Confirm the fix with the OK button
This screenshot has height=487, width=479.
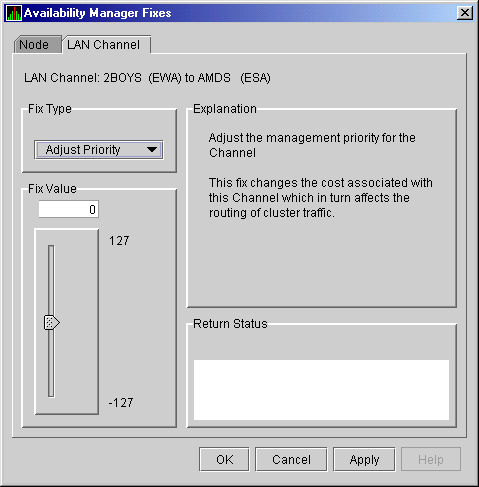(224, 459)
